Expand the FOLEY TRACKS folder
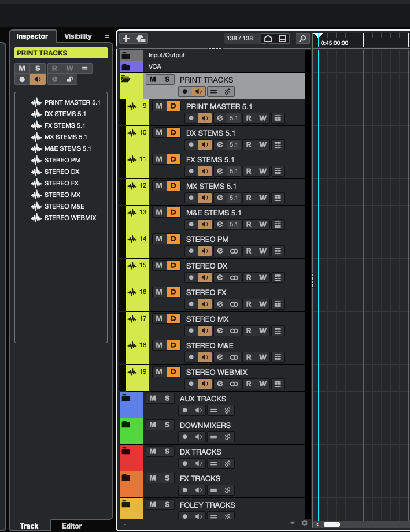Image resolution: width=410 pixels, height=532 pixels. click(126, 504)
